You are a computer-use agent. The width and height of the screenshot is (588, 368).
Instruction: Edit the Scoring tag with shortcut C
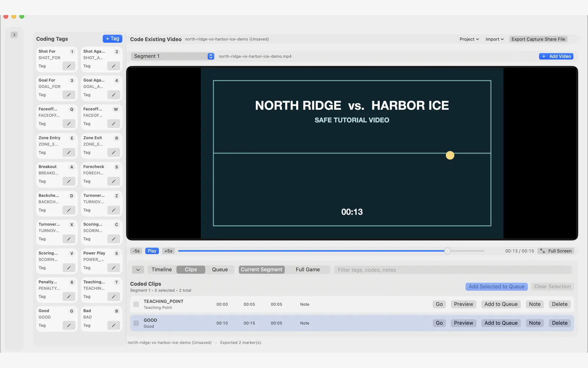point(114,239)
